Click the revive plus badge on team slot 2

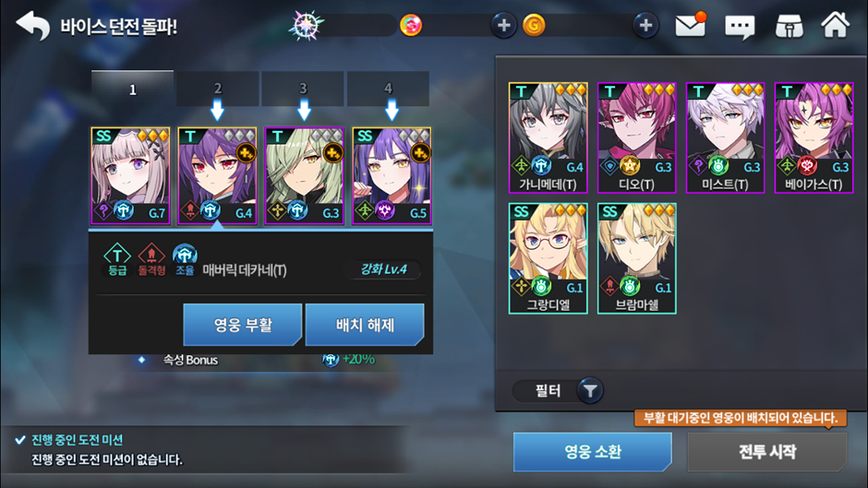click(x=246, y=153)
